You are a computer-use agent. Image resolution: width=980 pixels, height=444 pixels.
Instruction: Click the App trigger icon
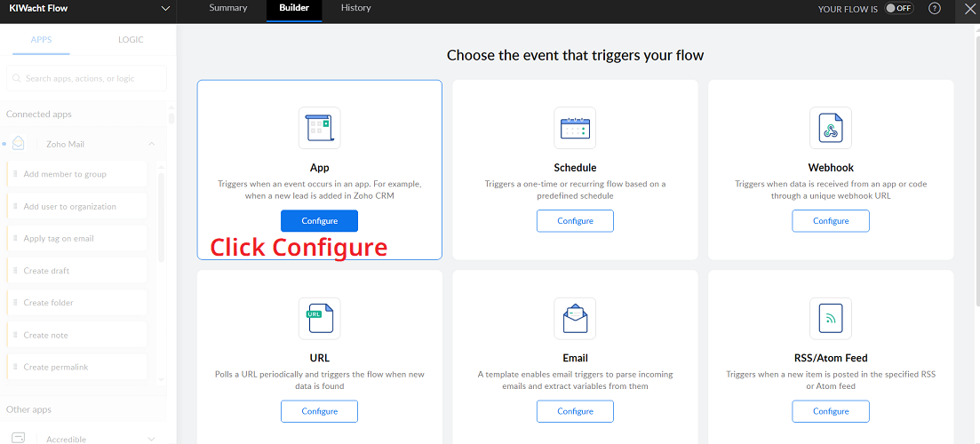click(319, 128)
